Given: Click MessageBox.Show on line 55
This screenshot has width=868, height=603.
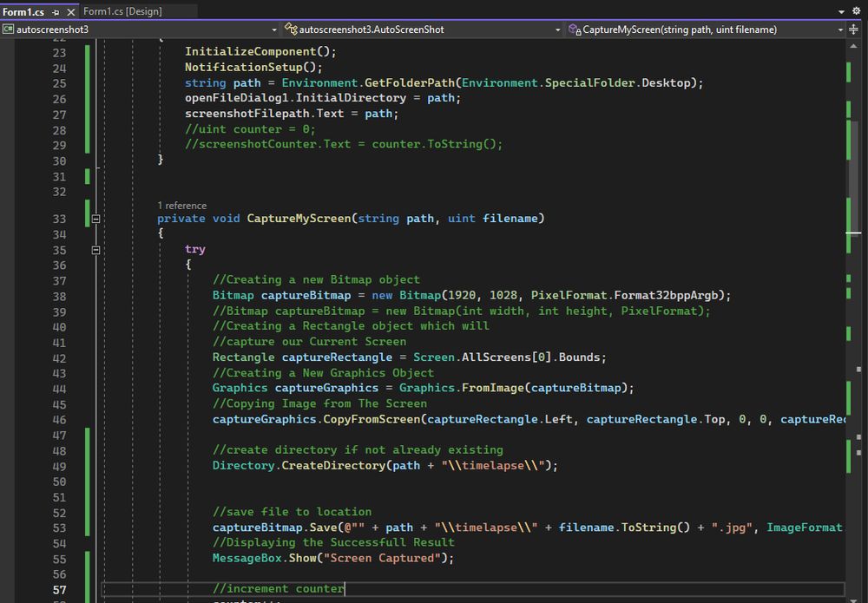Looking at the screenshot, I should [264, 558].
